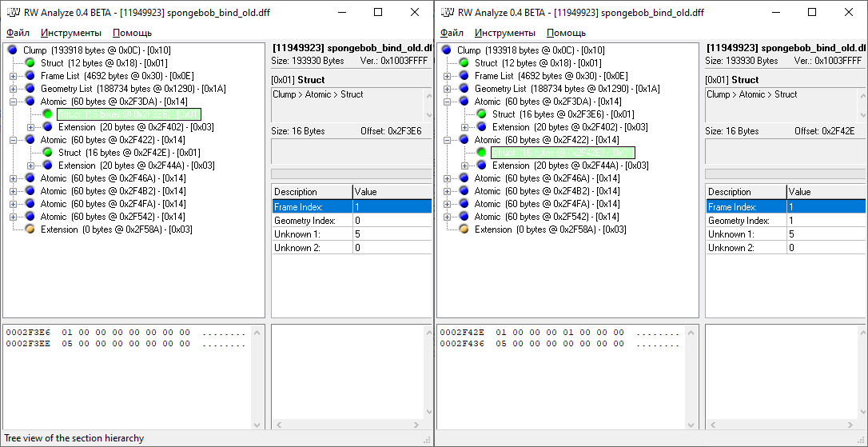Select Extension 0x2F402 row in right window
The width and height of the screenshot is (868, 447).
[570, 127]
